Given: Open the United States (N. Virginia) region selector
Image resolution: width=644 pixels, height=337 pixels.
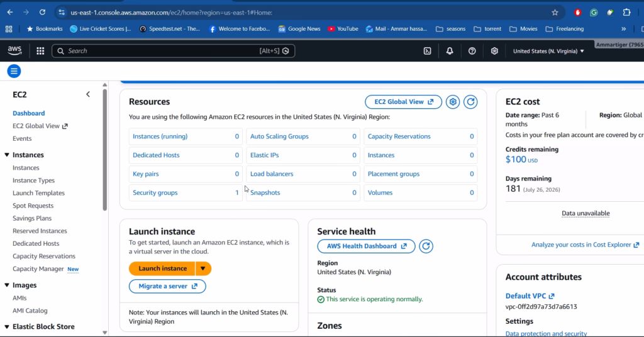Looking at the screenshot, I should click(548, 51).
